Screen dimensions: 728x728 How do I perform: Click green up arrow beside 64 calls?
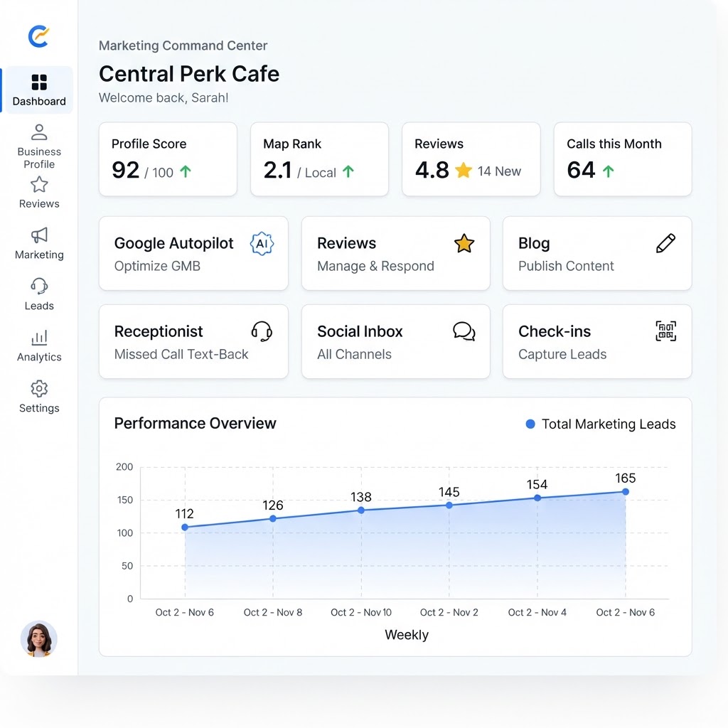[609, 172]
